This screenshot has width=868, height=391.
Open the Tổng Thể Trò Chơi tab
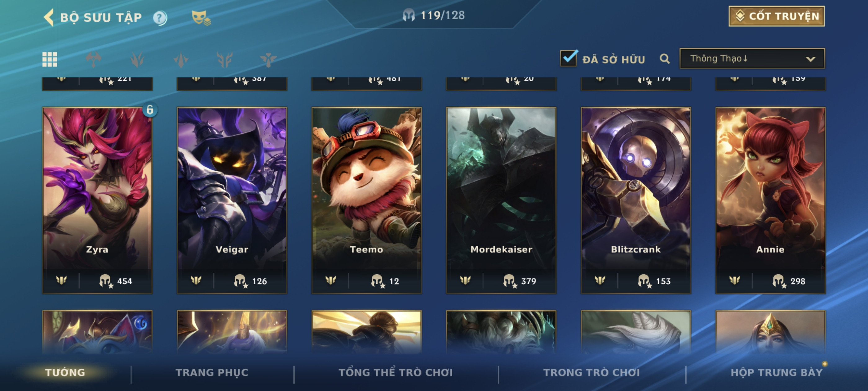[x=396, y=372]
